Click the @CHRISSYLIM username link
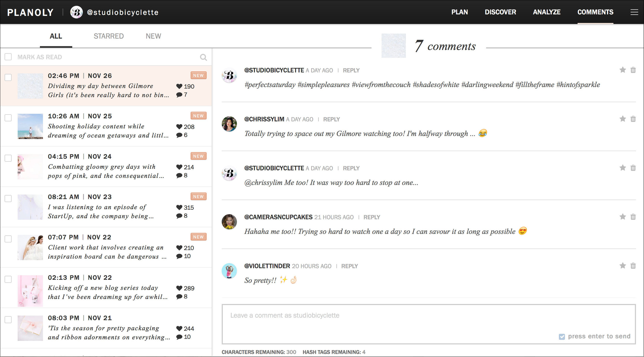Screen dimensions: 644x357 point(264,119)
